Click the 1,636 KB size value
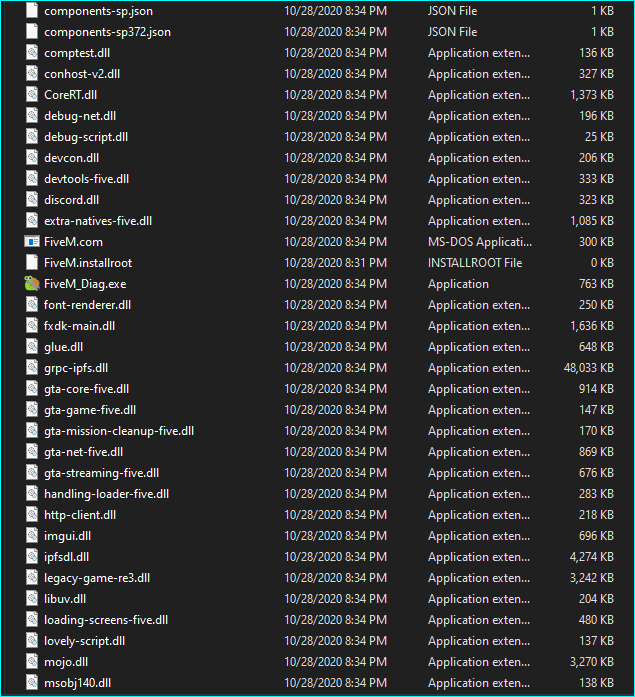Viewport: 635px width, 697px height. [592, 326]
